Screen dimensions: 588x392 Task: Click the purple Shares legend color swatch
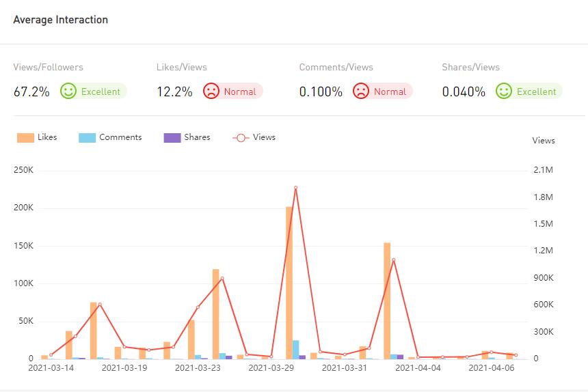(172, 137)
